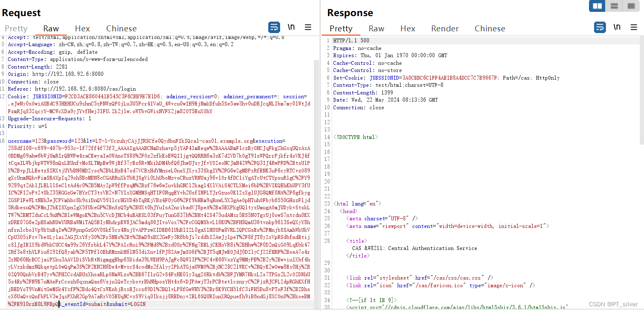Click the stylesheet link /cas/css/cas.css line
This screenshot has height=311, width=644.
420,278
